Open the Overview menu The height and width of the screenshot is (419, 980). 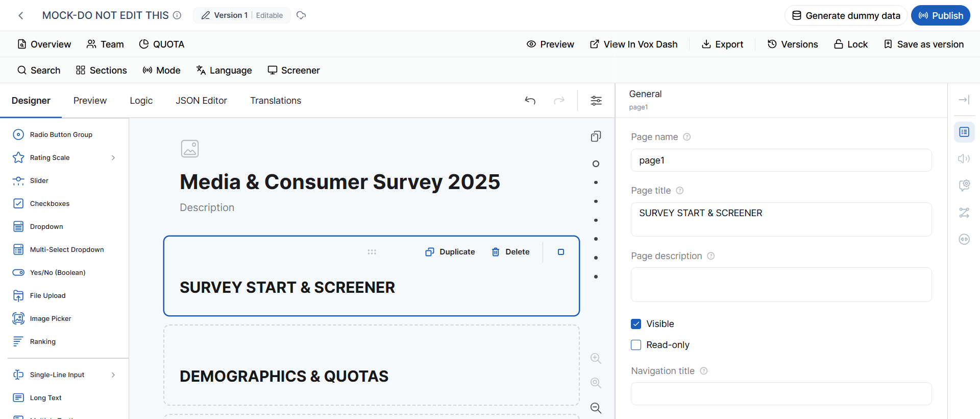point(44,44)
